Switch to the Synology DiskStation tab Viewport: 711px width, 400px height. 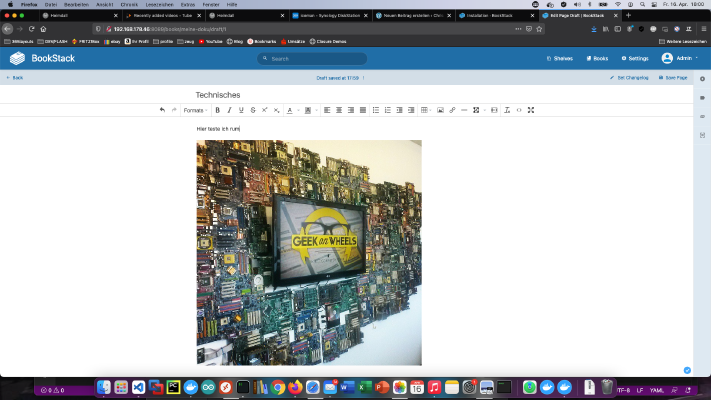tap(330, 15)
